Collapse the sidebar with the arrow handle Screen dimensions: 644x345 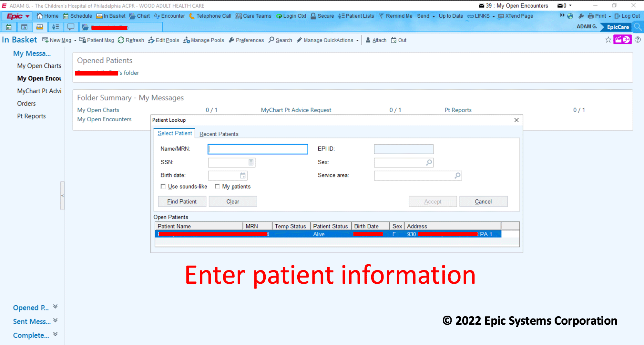62,196
